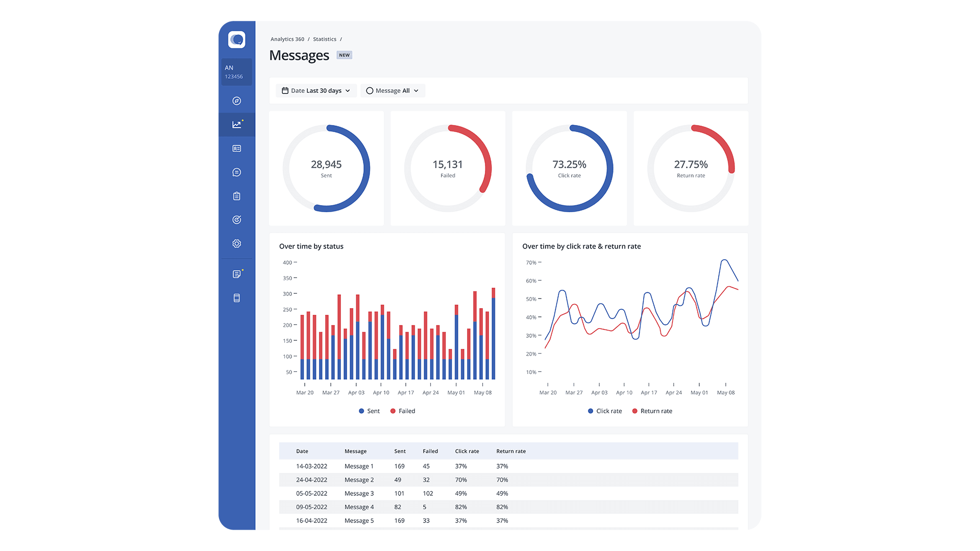
Task: Open the target goals sidebar icon
Action: coord(237,220)
